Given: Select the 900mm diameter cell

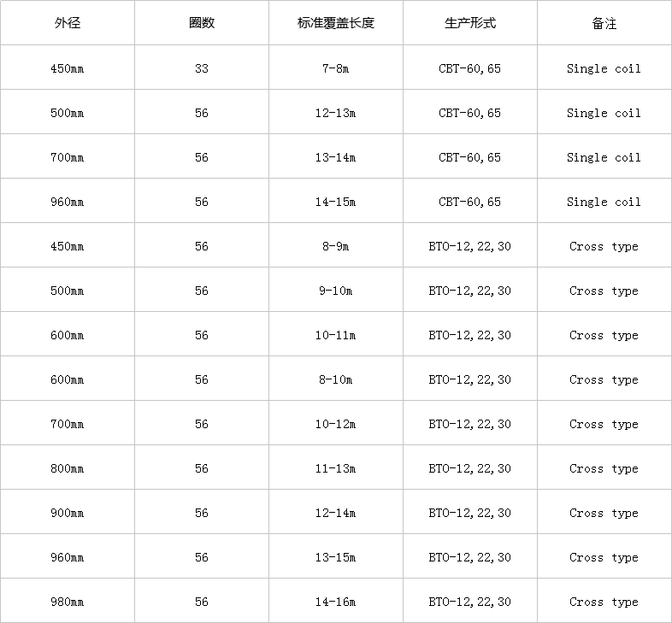Looking at the screenshot, I should point(67,513).
